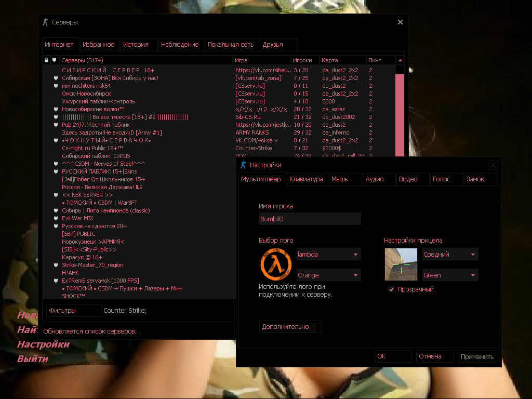The image size is (532, 399).
Task: Click shield icon beside Pub 24/7.Жёсткий паблик
Action: 56,125
